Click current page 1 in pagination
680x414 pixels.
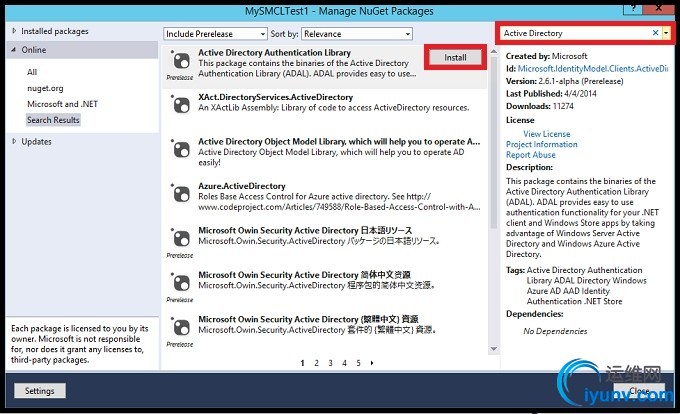pyautogui.click(x=302, y=363)
